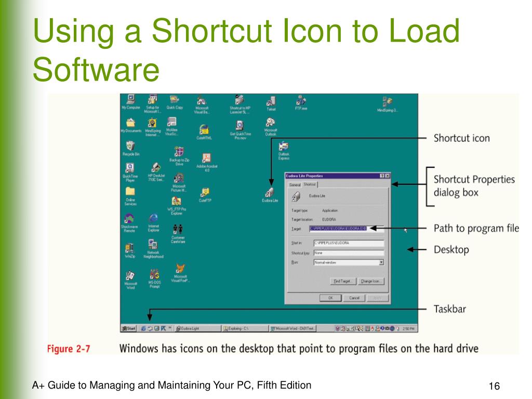Click Cancel in Eudora Lite Properties
The width and height of the screenshot is (532, 399).
tap(354, 298)
